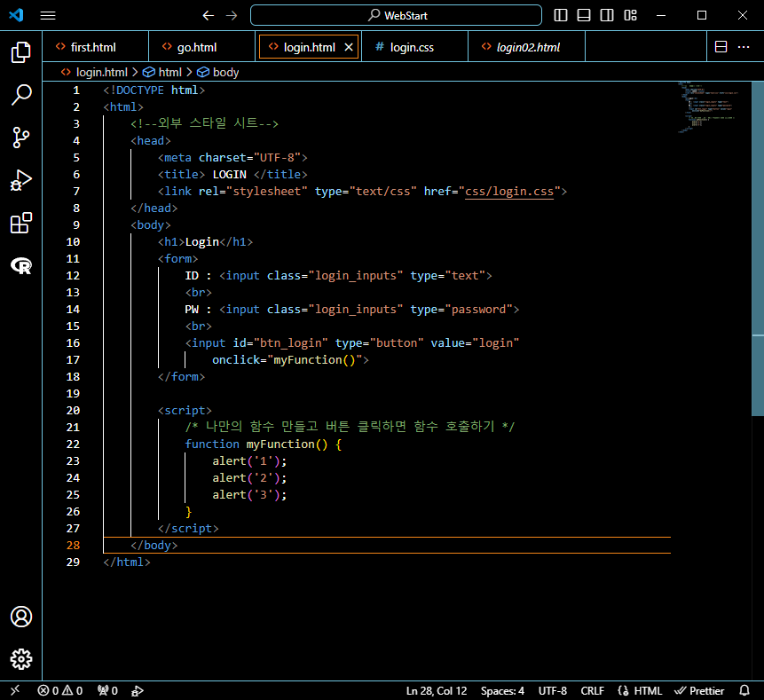Click alert('2'); on line 24
Screen dimensions: 764x700
[x=249, y=478]
